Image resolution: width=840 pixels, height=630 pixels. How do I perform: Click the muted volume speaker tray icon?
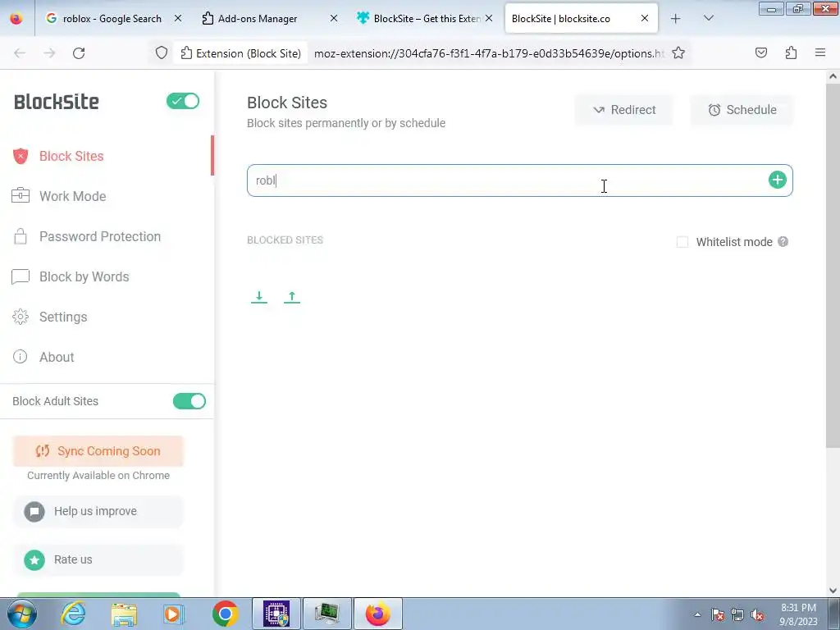(x=757, y=615)
